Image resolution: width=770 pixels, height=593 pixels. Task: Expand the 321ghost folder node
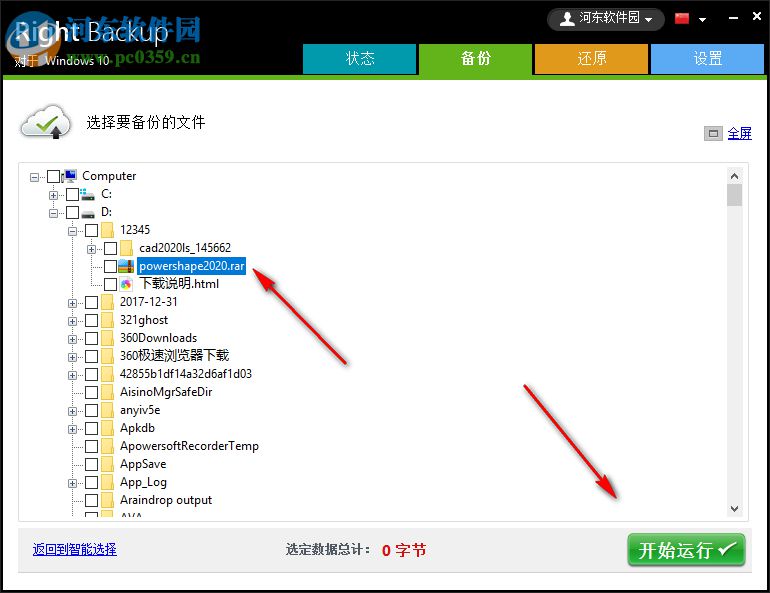[x=72, y=322]
